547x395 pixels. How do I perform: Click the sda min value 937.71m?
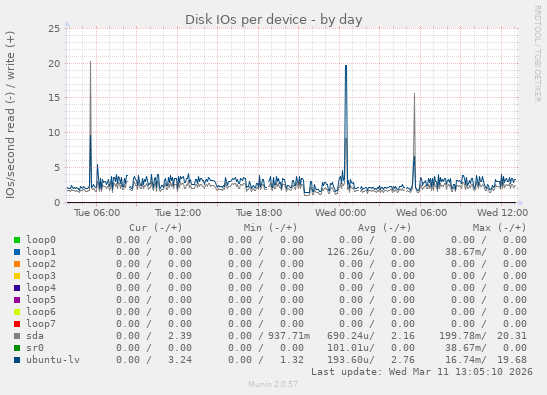[289, 336]
